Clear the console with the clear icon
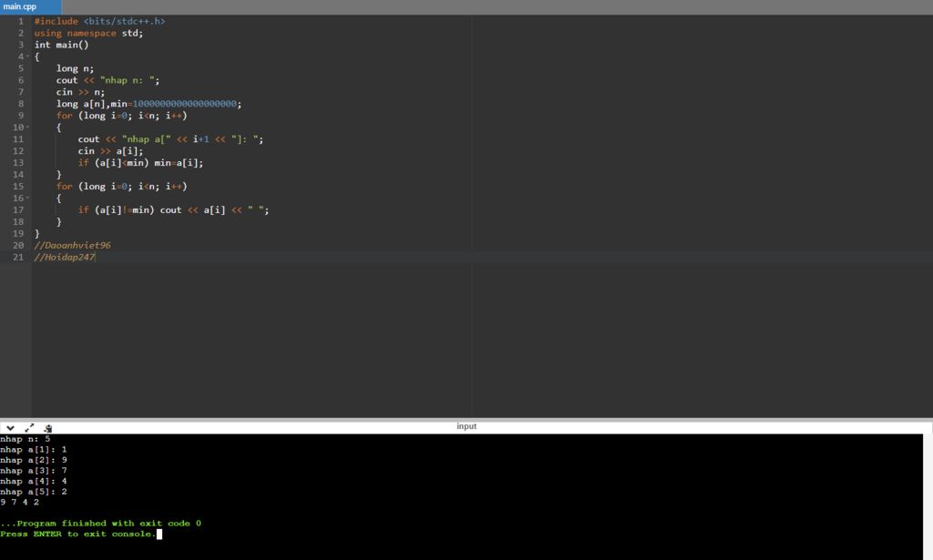 47,428
